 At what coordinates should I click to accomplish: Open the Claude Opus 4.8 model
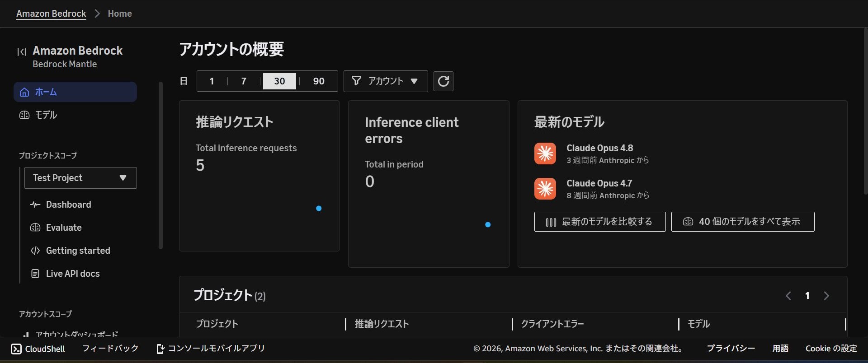[600, 148]
